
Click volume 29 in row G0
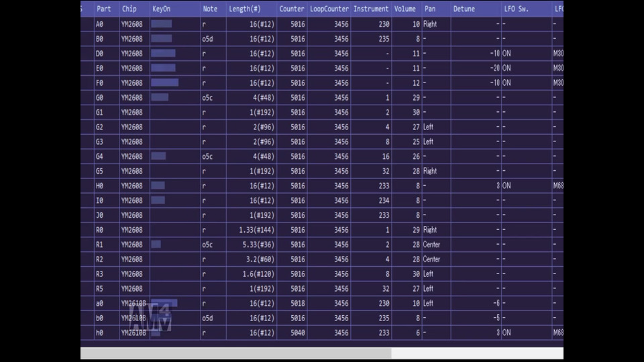(x=416, y=98)
